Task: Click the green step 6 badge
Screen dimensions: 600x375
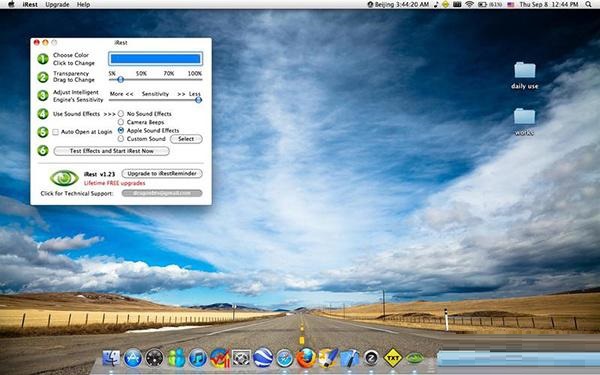Action: (43, 150)
